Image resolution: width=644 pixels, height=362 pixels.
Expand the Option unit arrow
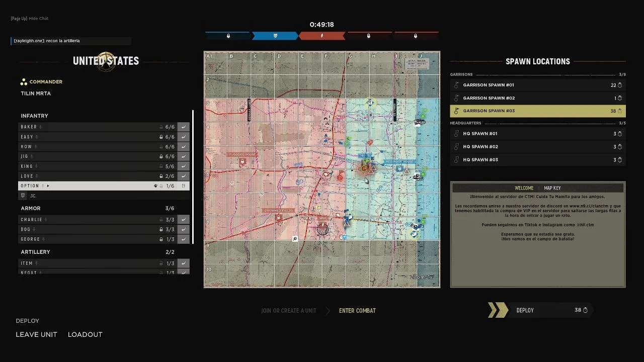[x=48, y=186]
